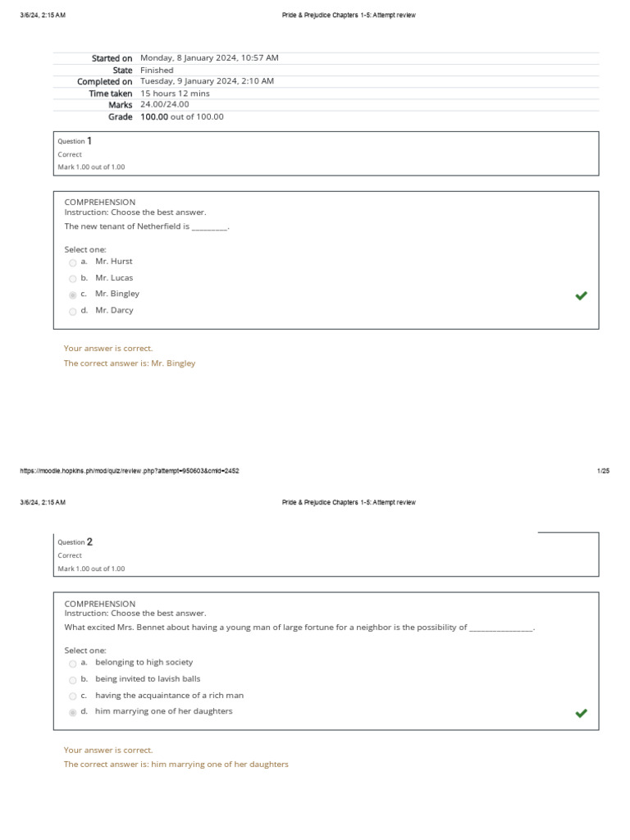This screenshot has width=630, height=840.
Task: Choose the Mr. Bingley radio button
Action: pyautogui.click(x=73, y=294)
